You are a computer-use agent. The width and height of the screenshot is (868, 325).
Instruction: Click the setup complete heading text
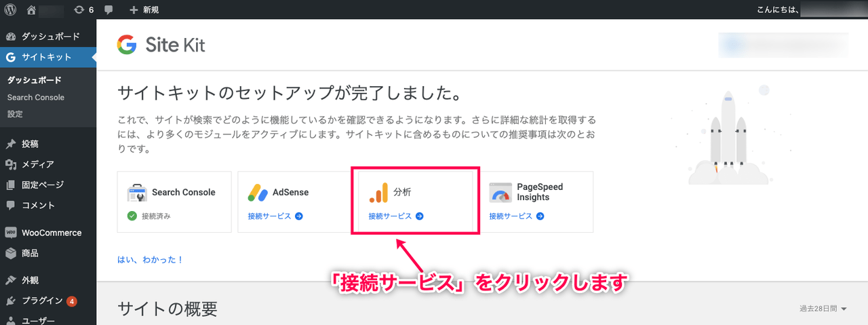[290, 92]
